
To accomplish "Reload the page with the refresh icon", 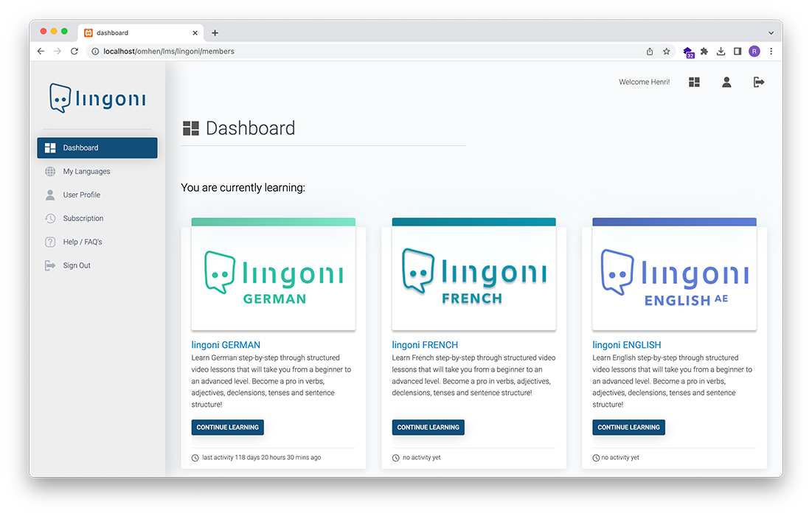I will click(74, 52).
